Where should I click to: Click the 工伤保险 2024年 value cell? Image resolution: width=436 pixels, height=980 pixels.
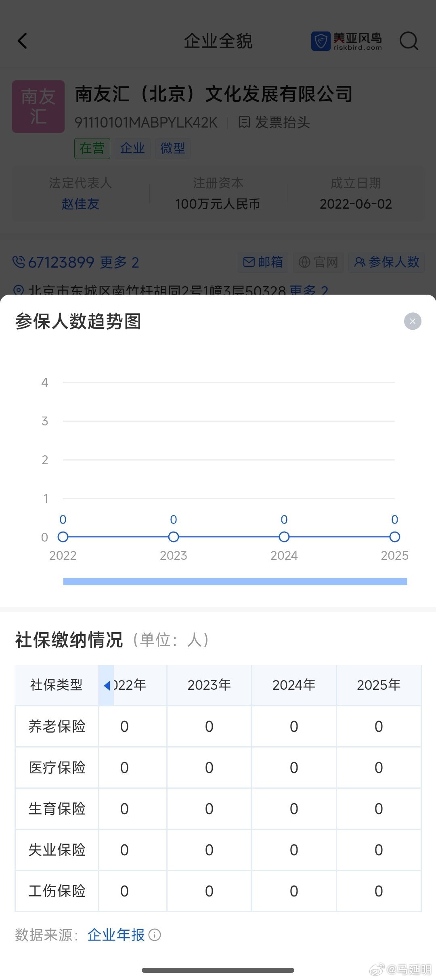pos(294,891)
